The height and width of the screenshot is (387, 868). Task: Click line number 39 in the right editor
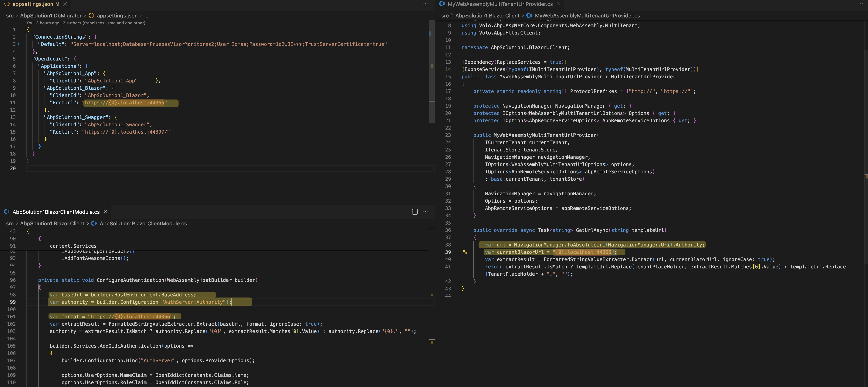(x=448, y=252)
